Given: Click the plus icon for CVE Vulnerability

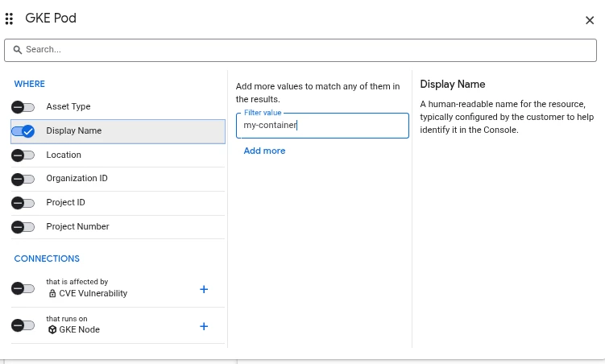Looking at the screenshot, I should (x=204, y=289).
